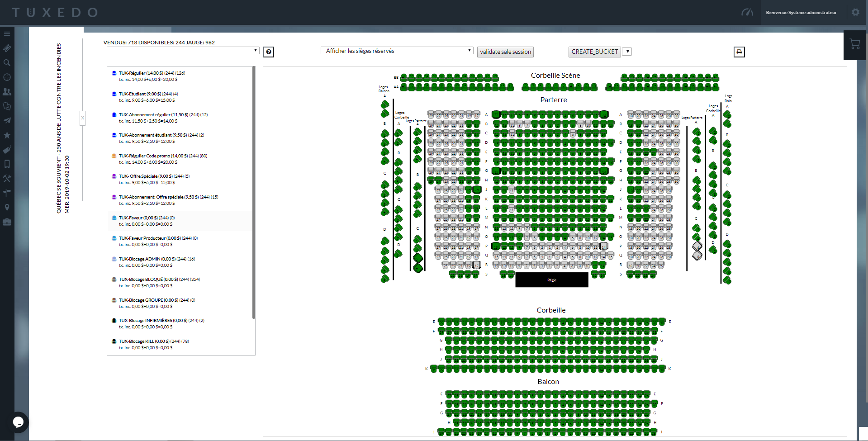
Task: Click the paper plane icon in sidebar
Action: click(7, 120)
